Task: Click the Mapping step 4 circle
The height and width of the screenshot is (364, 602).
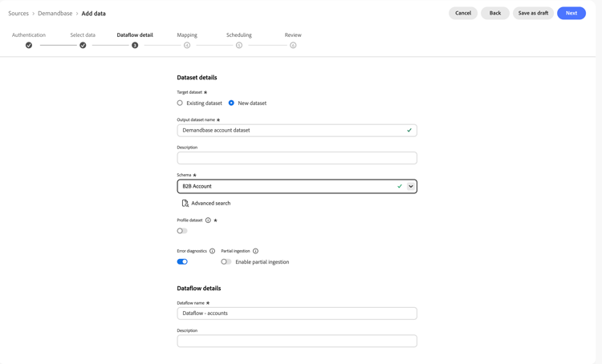Action: coord(187,45)
